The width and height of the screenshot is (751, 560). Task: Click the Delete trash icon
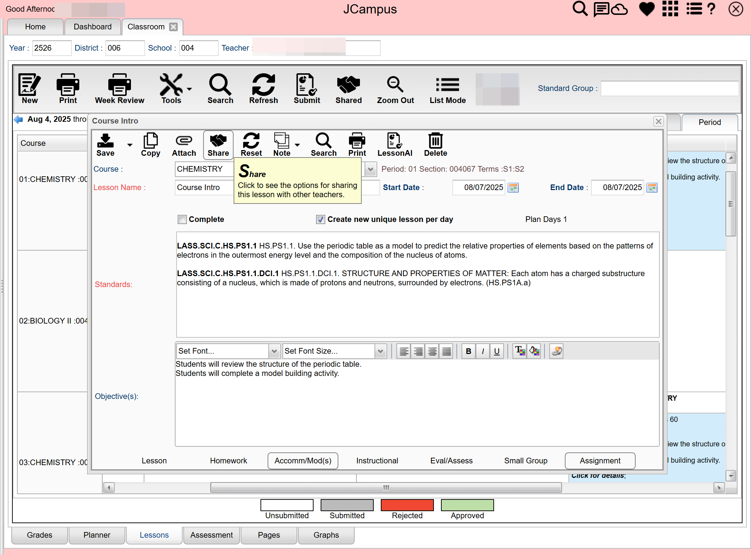[x=435, y=144]
